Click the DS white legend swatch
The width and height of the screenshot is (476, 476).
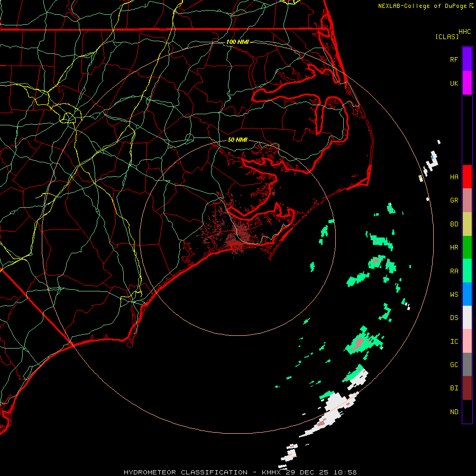point(467,317)
